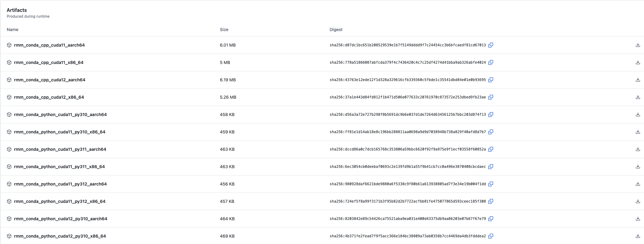Download rmm_conda_cpp_cuda12_x86_64 using its download icon
The image size is (644, 244).
coord(638,97)
